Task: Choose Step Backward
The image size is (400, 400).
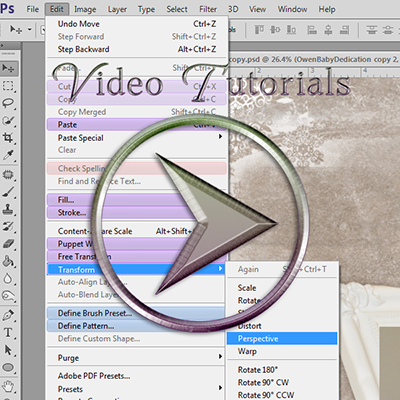Action: pos(137,49)
